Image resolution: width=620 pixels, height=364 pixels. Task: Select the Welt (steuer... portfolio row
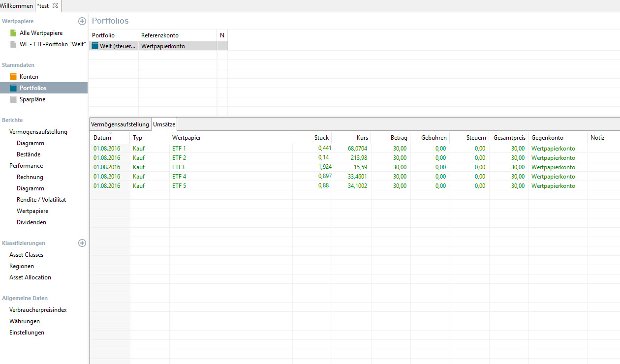pyautogui.click(x=158, y=46)
